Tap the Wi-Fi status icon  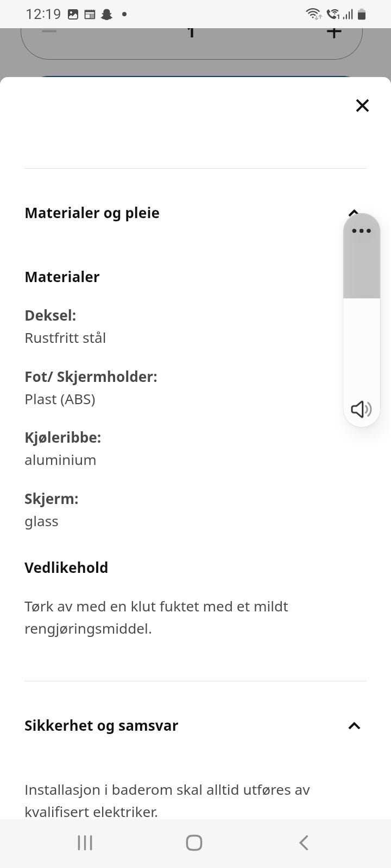click(x=313, y=14)
